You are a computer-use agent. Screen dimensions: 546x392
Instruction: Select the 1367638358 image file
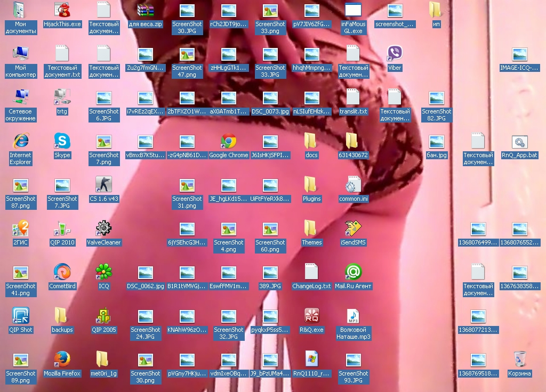pyautogui.click(x=519, y=272)
